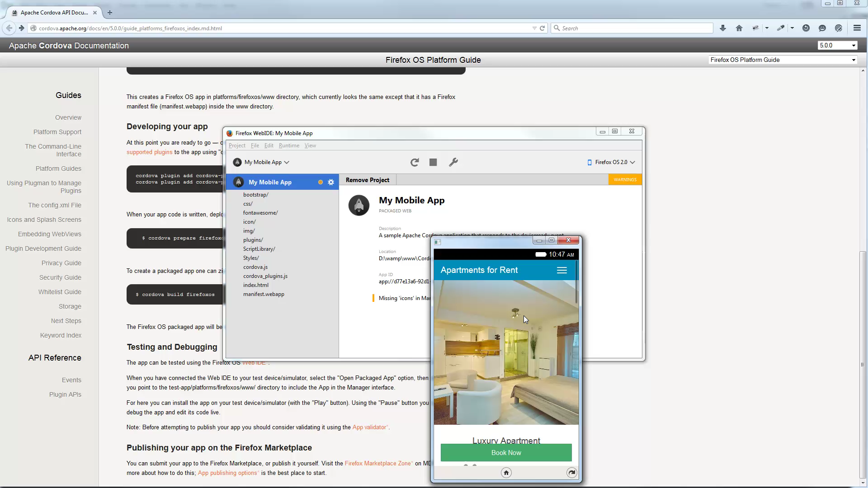Click the browser forward arrow button

[x=21, y=28]
